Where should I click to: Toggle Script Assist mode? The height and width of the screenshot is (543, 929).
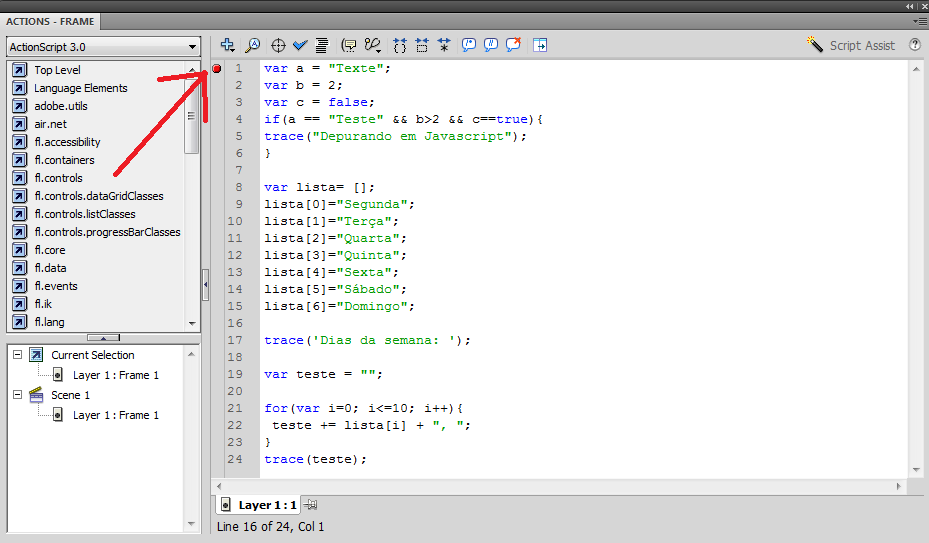click(x=850, y=45)
